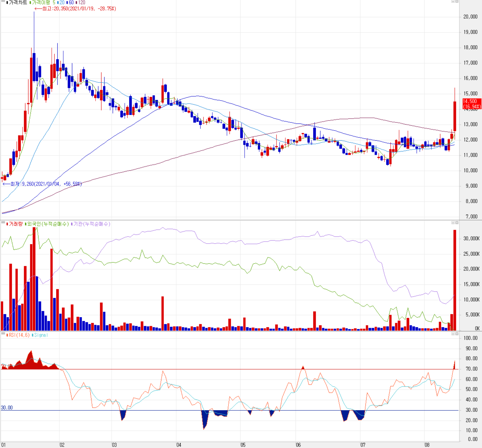Click the 70.00 RSI axis label

tap(471, 369)
